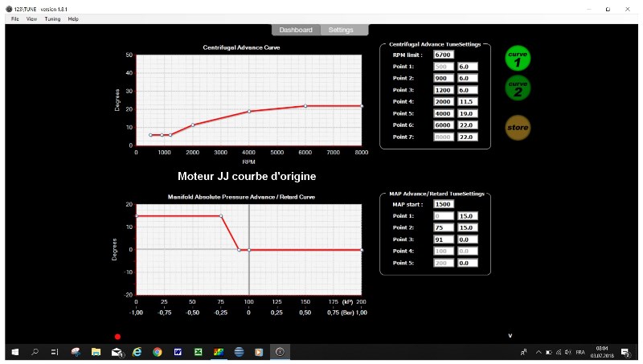Click Point 4 RPM field showing 2000
643x364 pixels.
click(443, 102)
